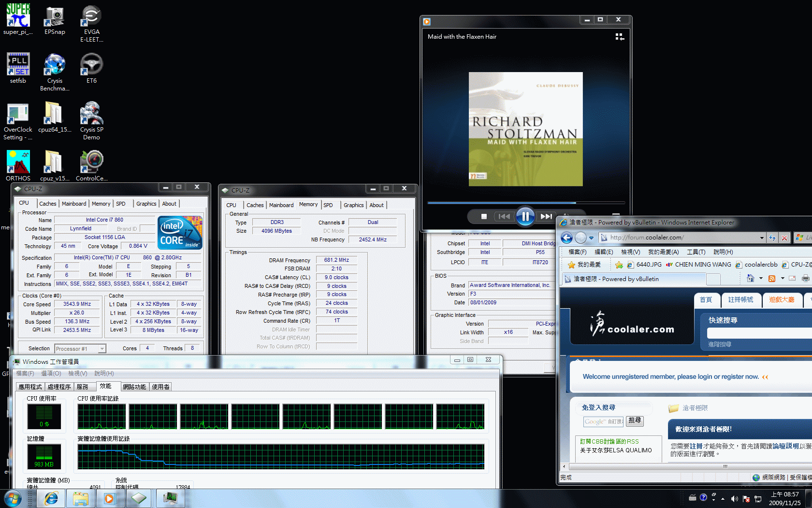Open a new tab in Internet Explorer
The height and width of the screenshot is (508, 812).
click(x=713, y=279)
